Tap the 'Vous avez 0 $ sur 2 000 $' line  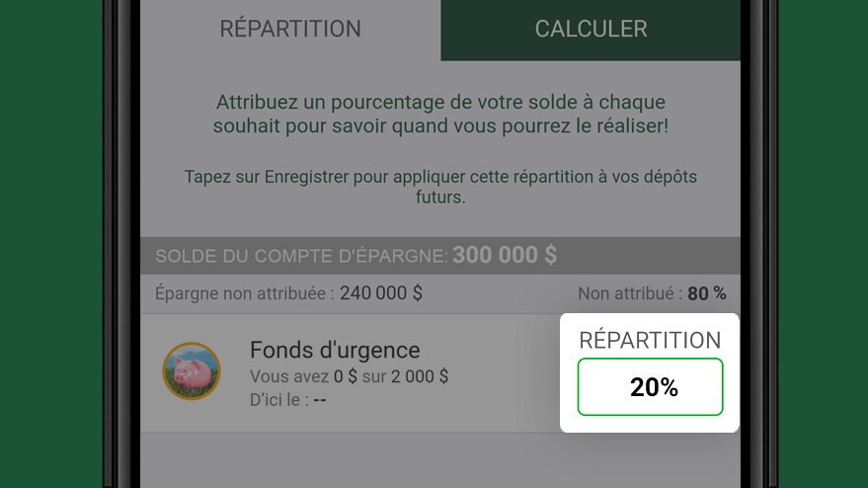pyautogui.click(x=349, y=376)
